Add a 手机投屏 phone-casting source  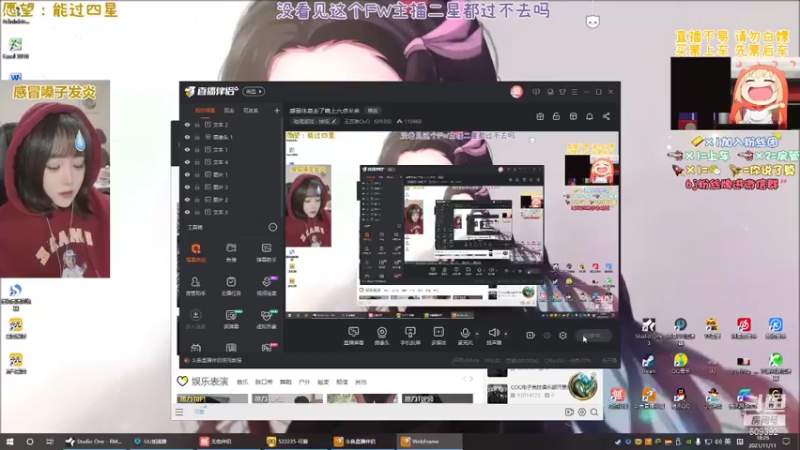[410, 336]
